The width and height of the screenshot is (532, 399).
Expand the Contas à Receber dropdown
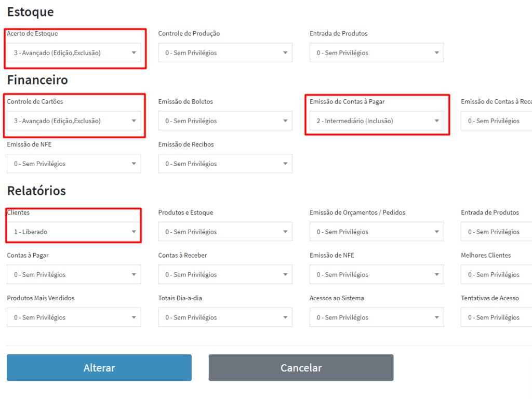(225, 274)
